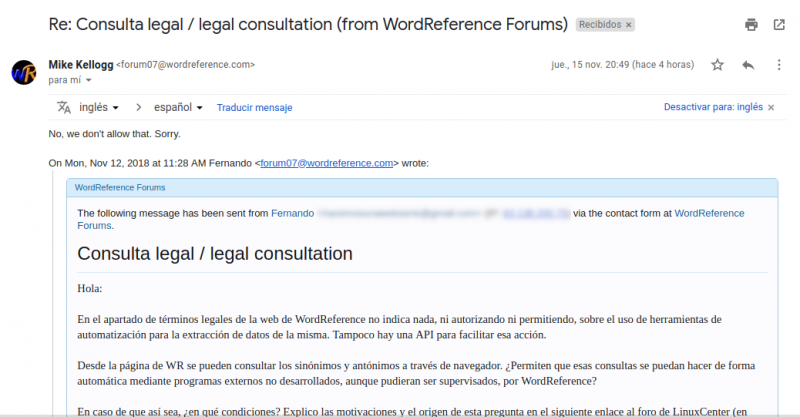Click the arrow between the language selectors
This screenshot has width=800, height=417.
pos(140,107)
